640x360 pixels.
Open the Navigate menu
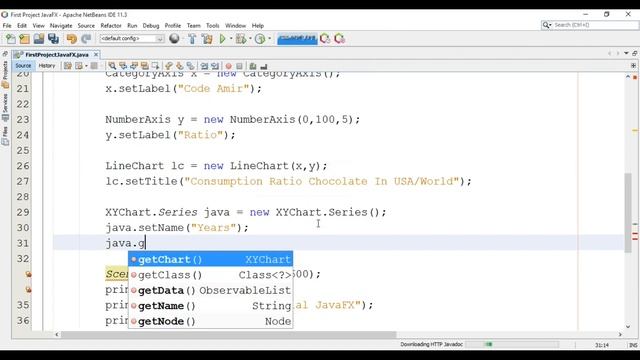pyautogui.click(x=61, y=25)
